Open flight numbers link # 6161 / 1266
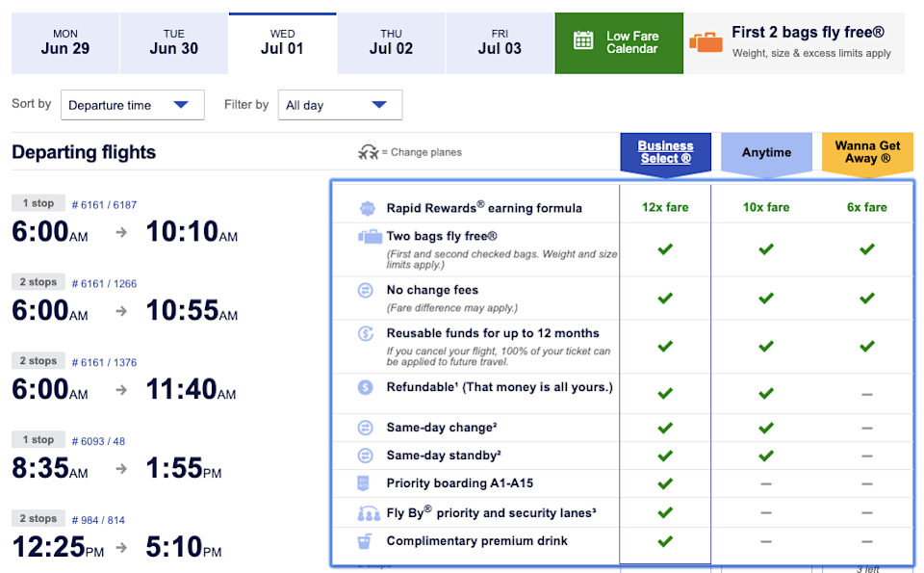The height and width of the screenshot is (573, 924). [x=104, y=284]
